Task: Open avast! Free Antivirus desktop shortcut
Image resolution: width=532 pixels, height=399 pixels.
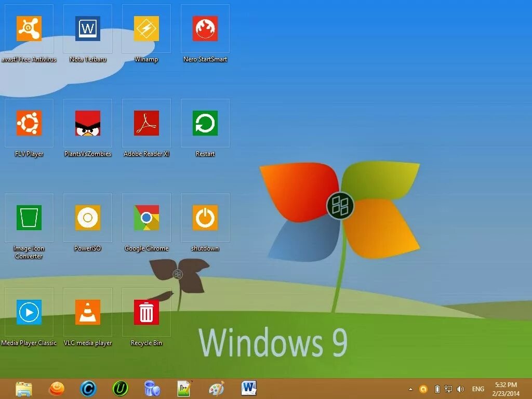Action: pyautogui.click(x=29, y=29)
